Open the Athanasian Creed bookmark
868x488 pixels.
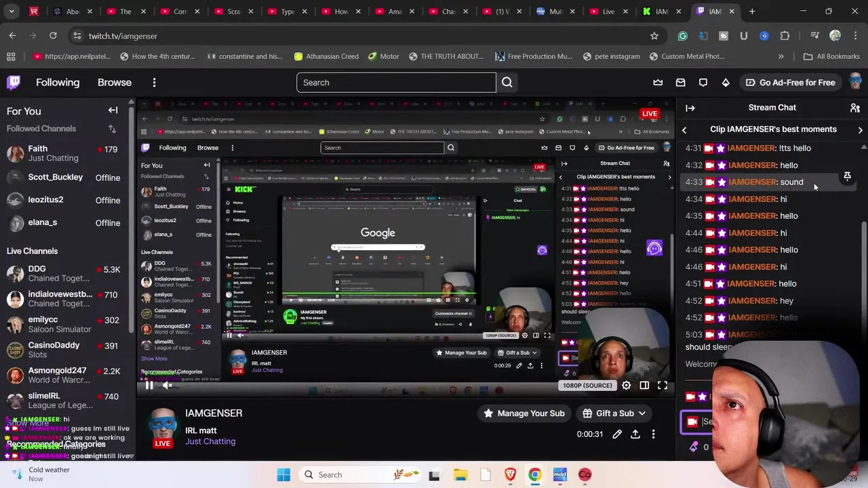point(326,56)
